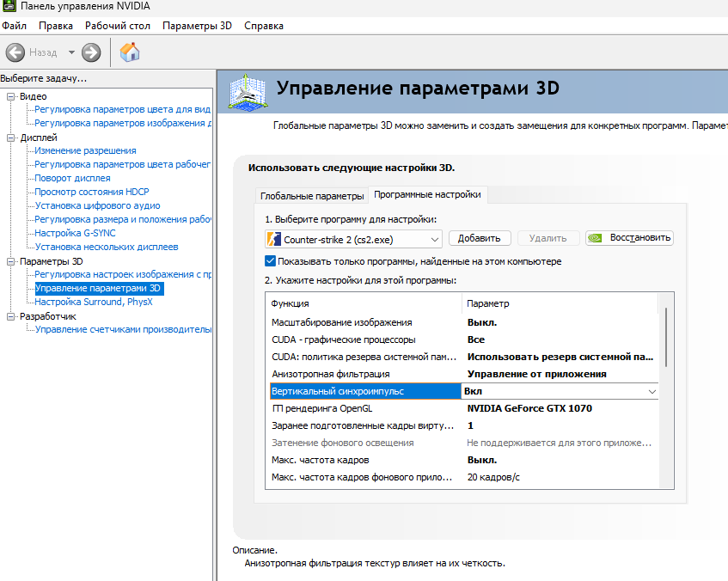Select CUDA: политика резерва системной памяти row

[464, 357]
